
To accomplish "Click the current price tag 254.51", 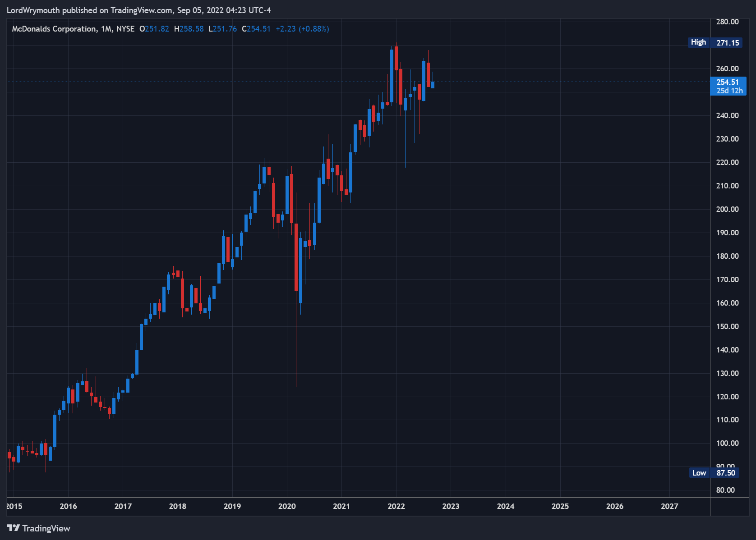I will pos(728,82).
